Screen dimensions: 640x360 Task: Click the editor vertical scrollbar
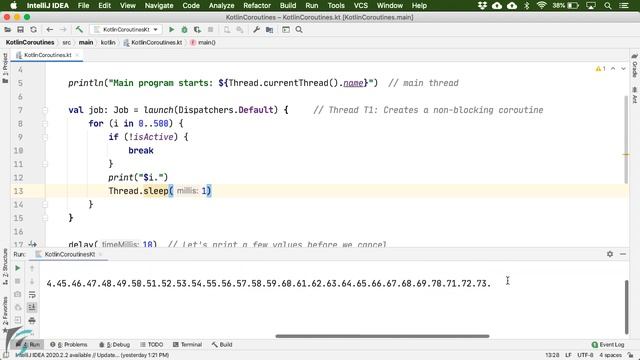pos(626,139)
